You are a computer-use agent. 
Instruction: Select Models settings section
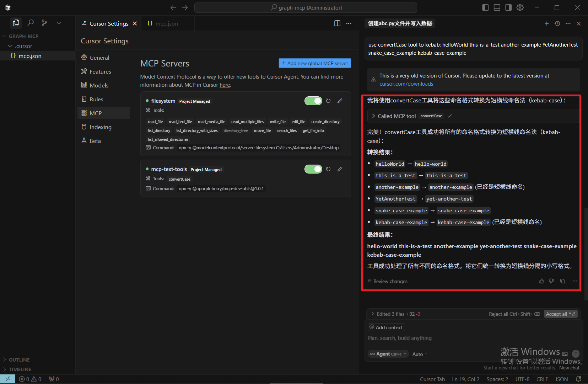click(x=104, y=85)
